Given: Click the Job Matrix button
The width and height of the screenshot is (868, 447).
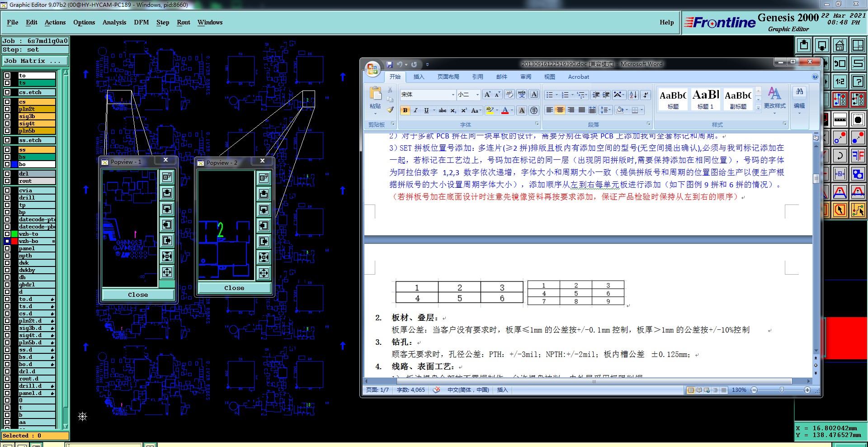Looking at the screenshot, I should 35,61.
